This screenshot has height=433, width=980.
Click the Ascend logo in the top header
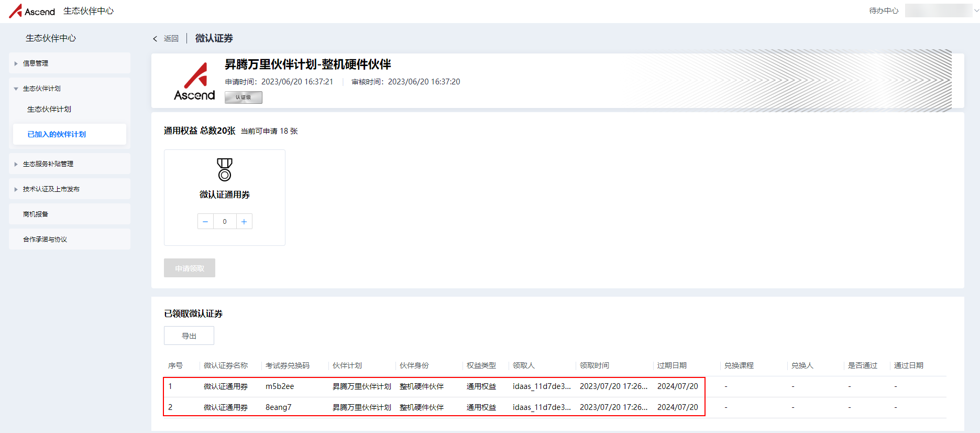click(32, 11)
